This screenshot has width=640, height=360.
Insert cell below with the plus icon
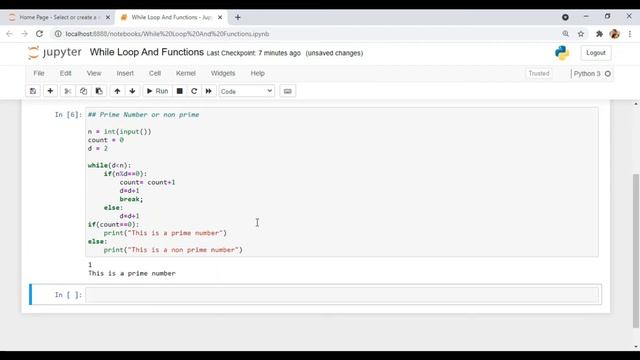point(50,91)
